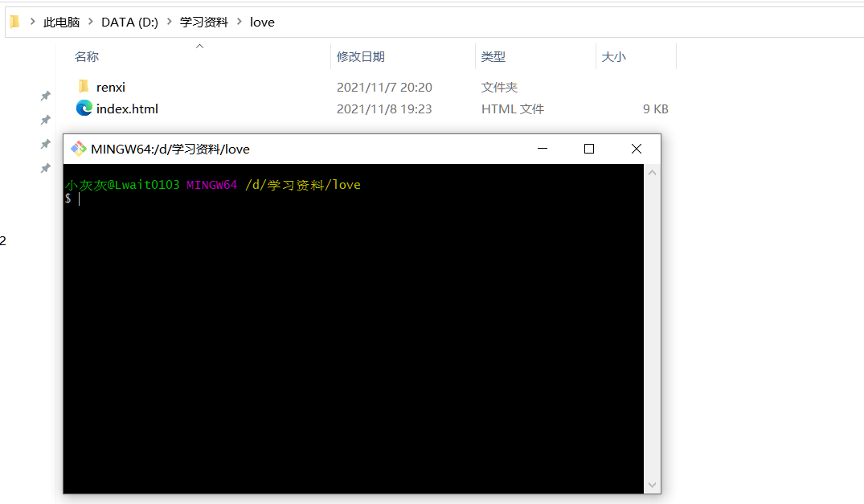Click the Git Bash icon in title bar
The width and height of the screenshot is (864, 504).
[78, 149]
